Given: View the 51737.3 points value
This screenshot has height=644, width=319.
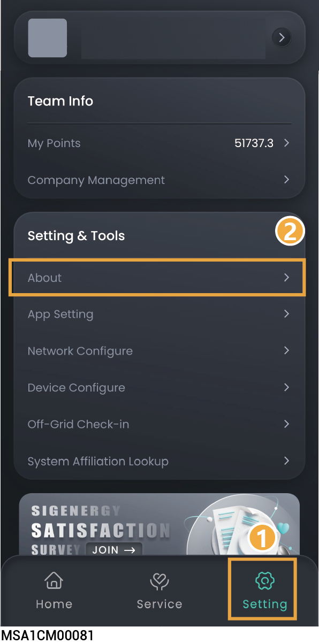Looking at the screenshot, I should pos(254,143).
